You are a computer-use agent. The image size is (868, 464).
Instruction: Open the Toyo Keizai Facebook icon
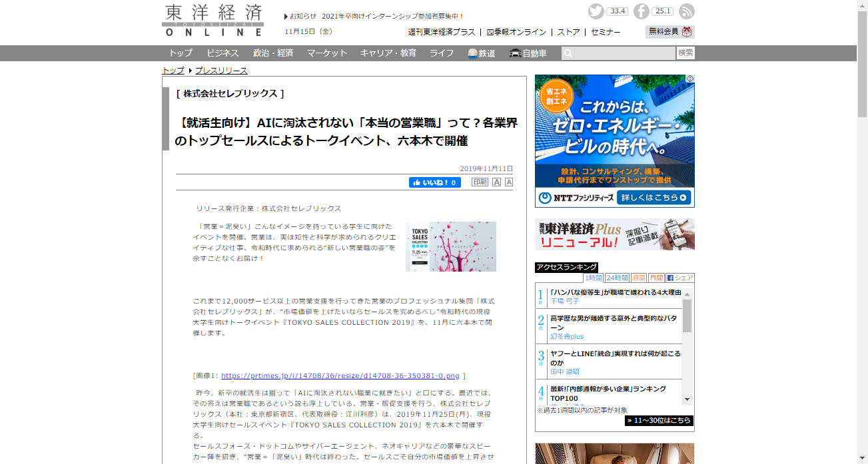642,11
